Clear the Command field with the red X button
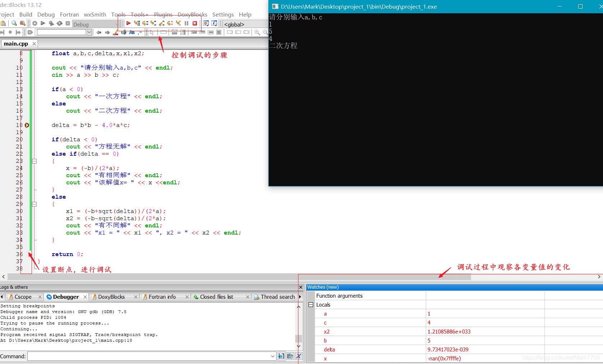 coord(298,356)
